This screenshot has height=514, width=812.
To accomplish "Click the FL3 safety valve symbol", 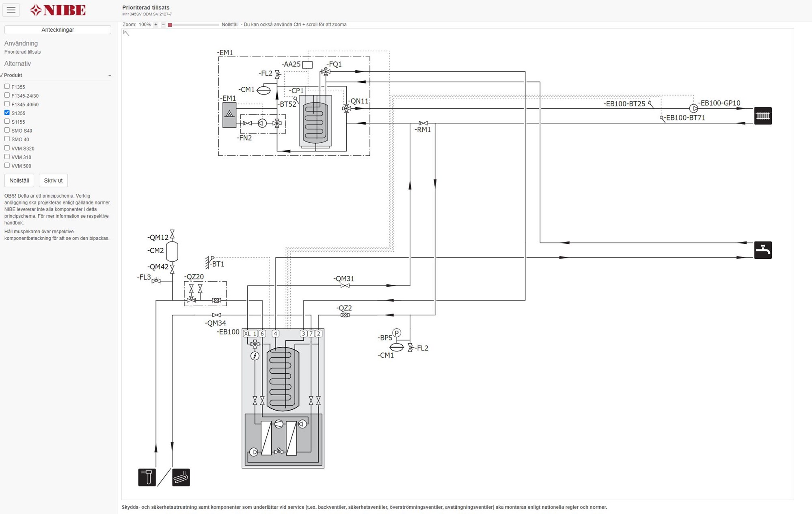I will click(156, 281).
